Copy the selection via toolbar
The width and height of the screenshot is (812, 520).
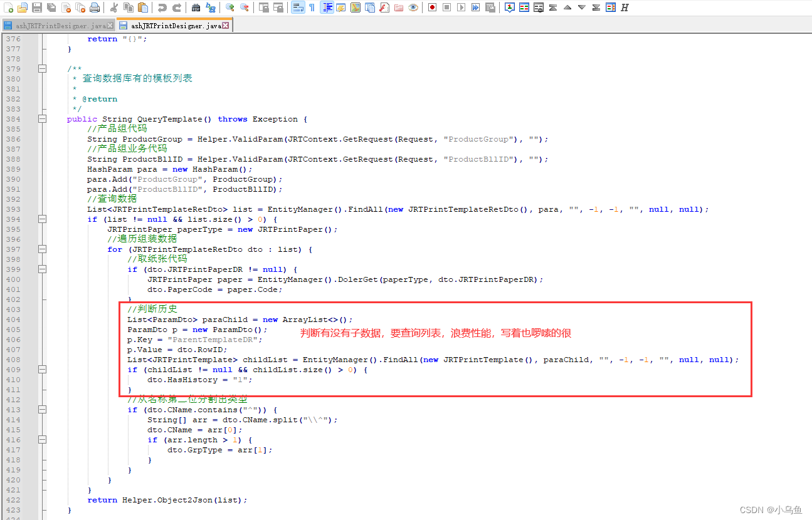[x=127, y=8]
